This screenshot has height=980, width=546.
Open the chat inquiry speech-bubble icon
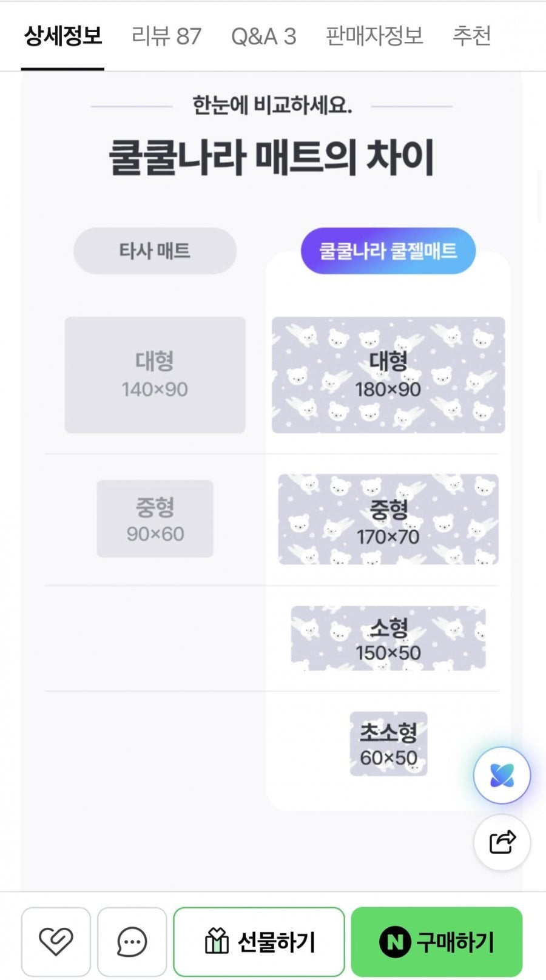click(132, 942)
